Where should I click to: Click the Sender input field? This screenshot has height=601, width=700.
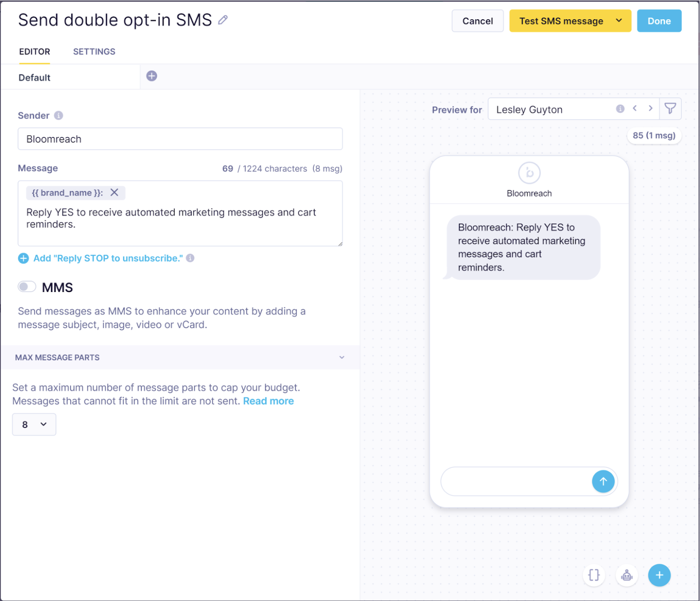pos(180,139)
